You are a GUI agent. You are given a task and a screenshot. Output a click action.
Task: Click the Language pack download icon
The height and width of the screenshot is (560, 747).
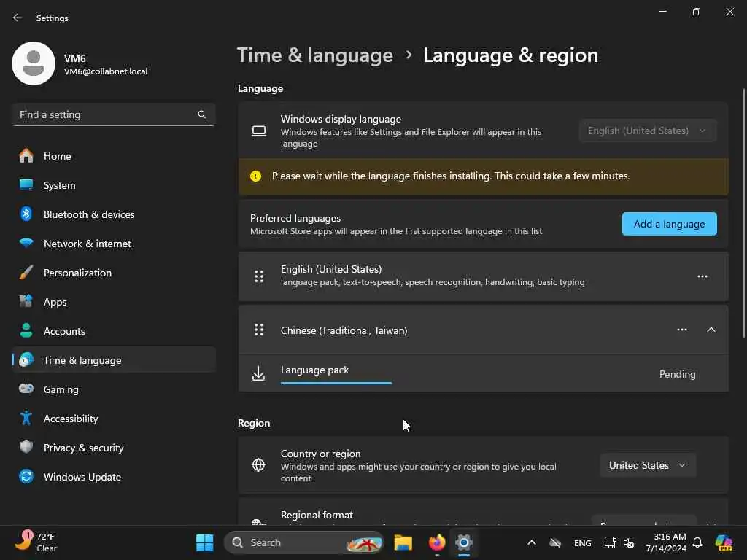coord(258,374)
